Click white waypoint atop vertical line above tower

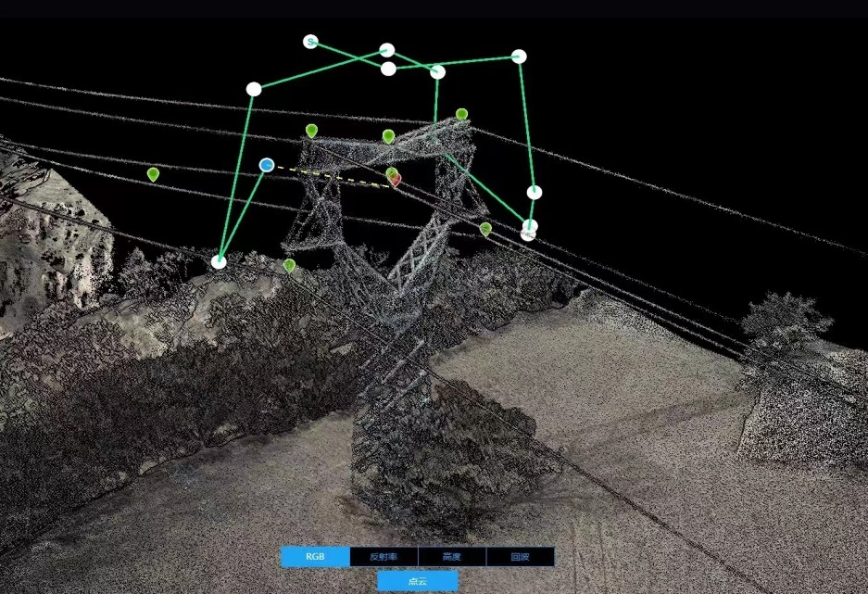(438, 72)
